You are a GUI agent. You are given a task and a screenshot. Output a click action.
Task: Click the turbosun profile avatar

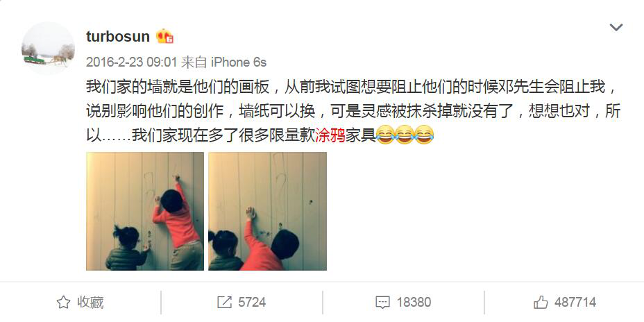pos(48,49)
